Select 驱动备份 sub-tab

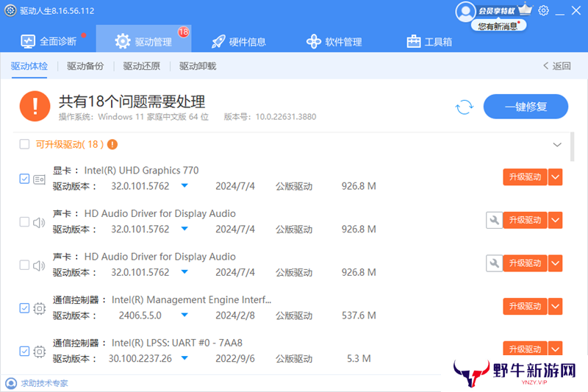click(x=85, y=66)
